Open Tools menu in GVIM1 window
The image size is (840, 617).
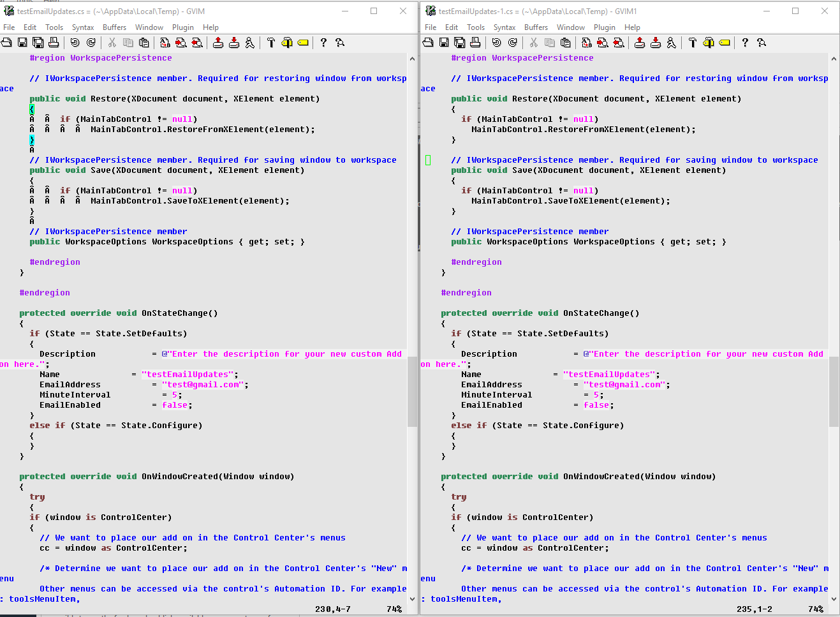[x=476, y=27]
